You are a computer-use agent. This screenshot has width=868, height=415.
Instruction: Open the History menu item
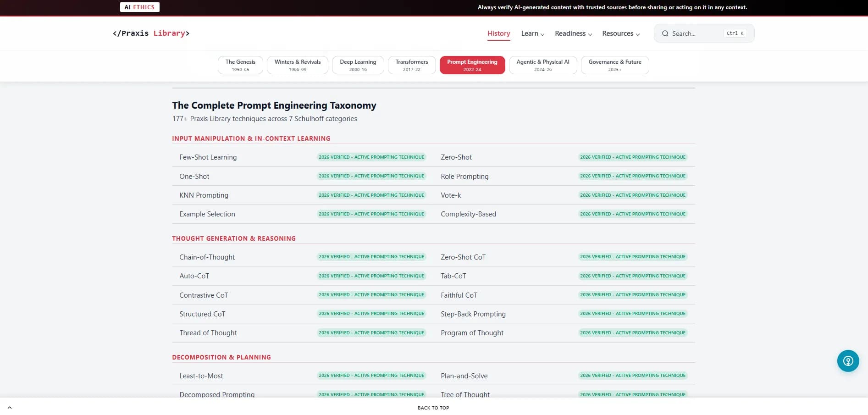pyautogui.click(x=498, y=33)
